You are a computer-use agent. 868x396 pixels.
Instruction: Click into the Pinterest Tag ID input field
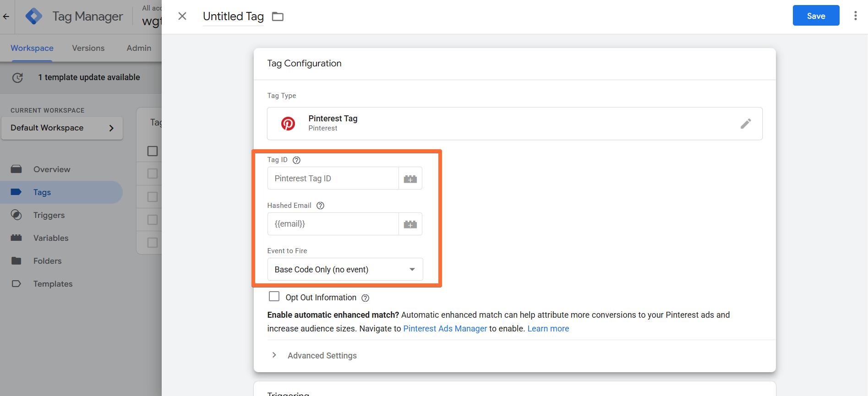tap(333, 179)
